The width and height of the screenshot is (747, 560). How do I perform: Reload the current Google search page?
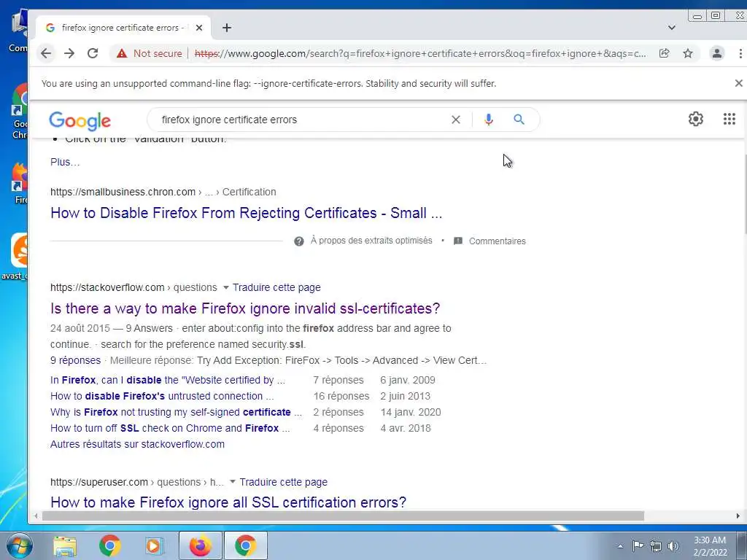[x=93, y=53]
